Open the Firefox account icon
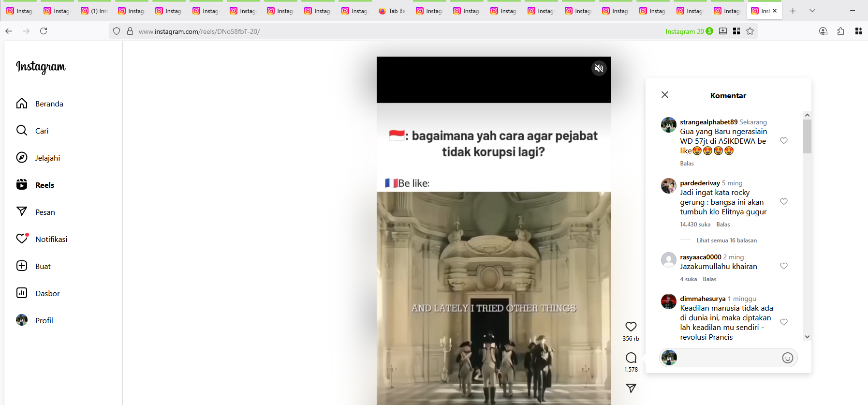 point(823,31)
